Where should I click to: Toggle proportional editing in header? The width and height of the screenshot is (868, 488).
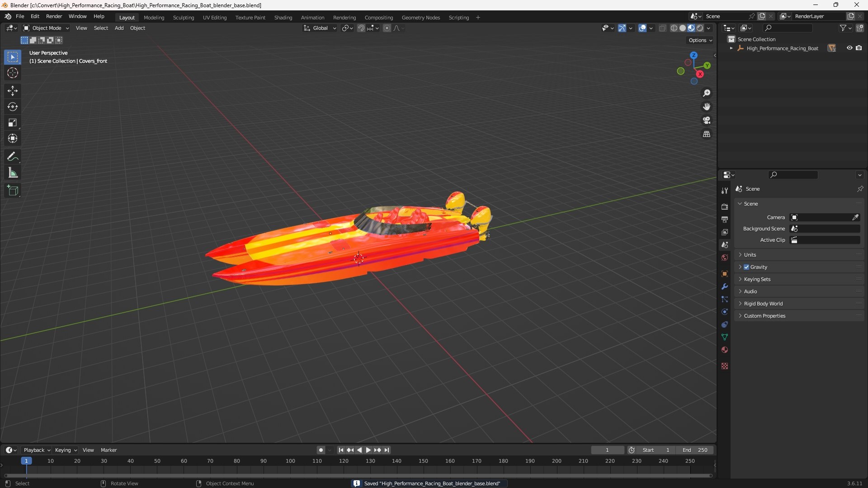(387, 28)
